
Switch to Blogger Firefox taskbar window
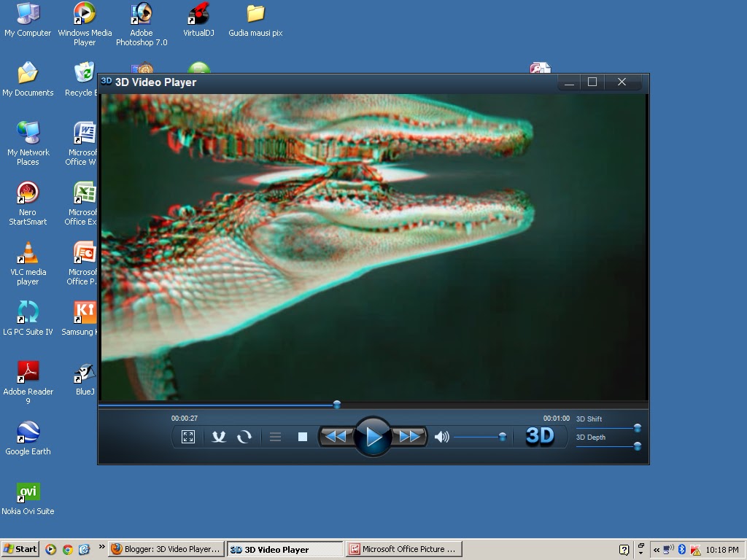pos(166,549)
